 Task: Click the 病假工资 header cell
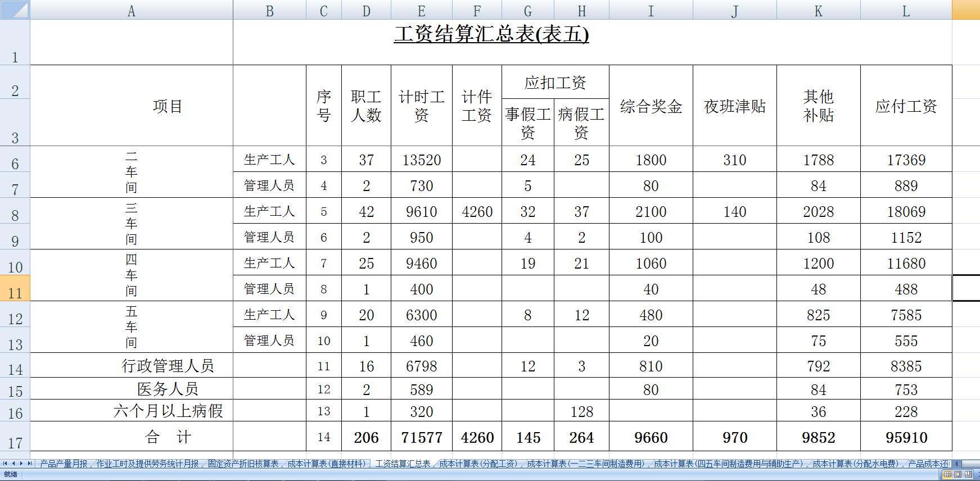pyautogui.click(x=581, y=122)
